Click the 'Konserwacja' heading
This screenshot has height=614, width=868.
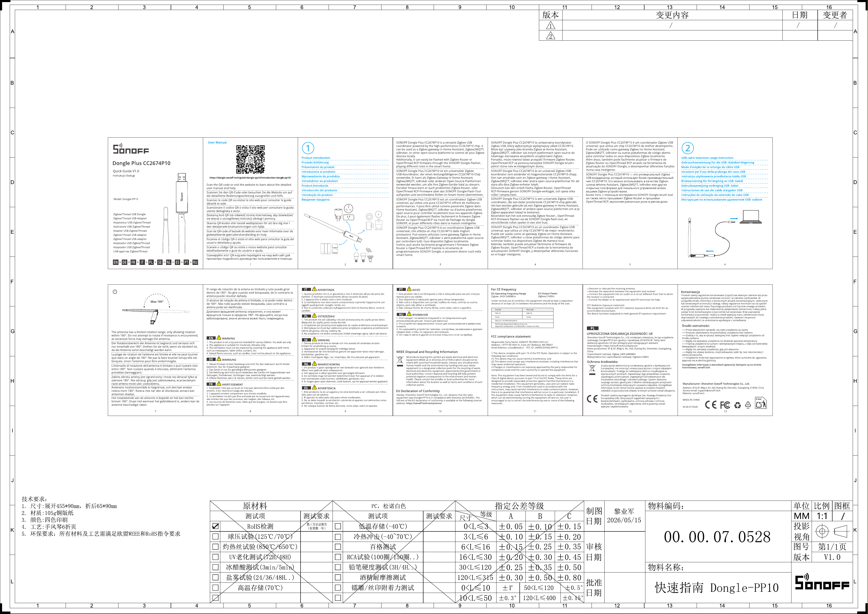click(x=690, y=292)
